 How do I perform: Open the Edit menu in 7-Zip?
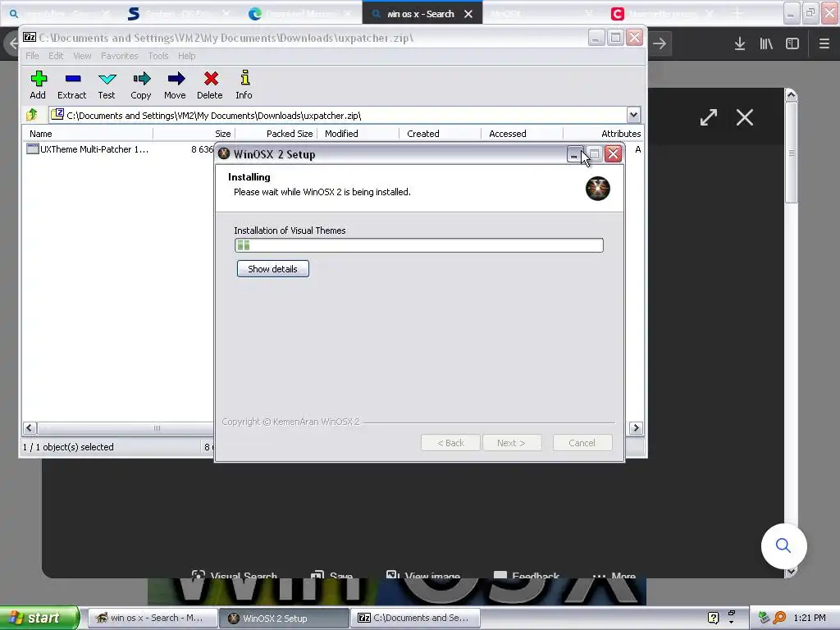pyautogui.click(x=56, y=56)
